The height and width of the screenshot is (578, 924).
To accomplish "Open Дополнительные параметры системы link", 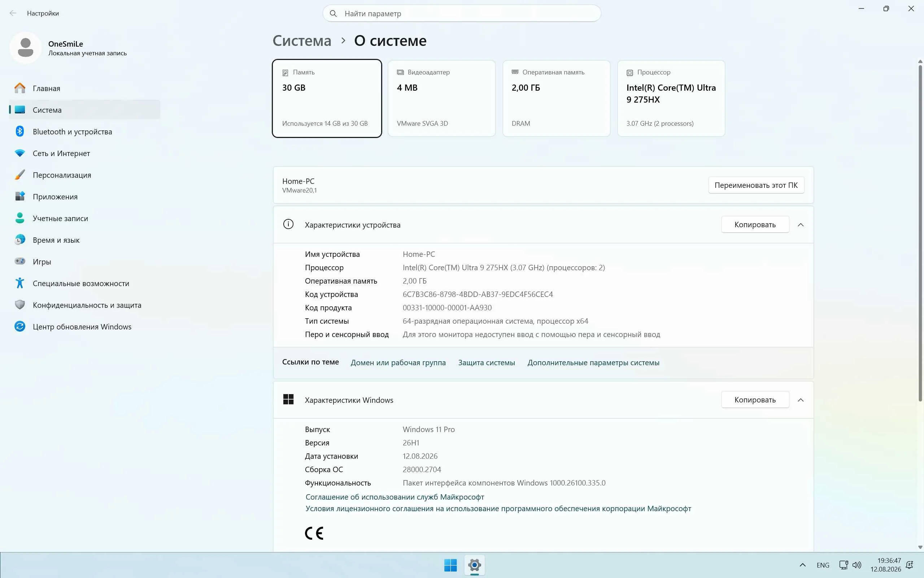I will click(x=593, y=363).
